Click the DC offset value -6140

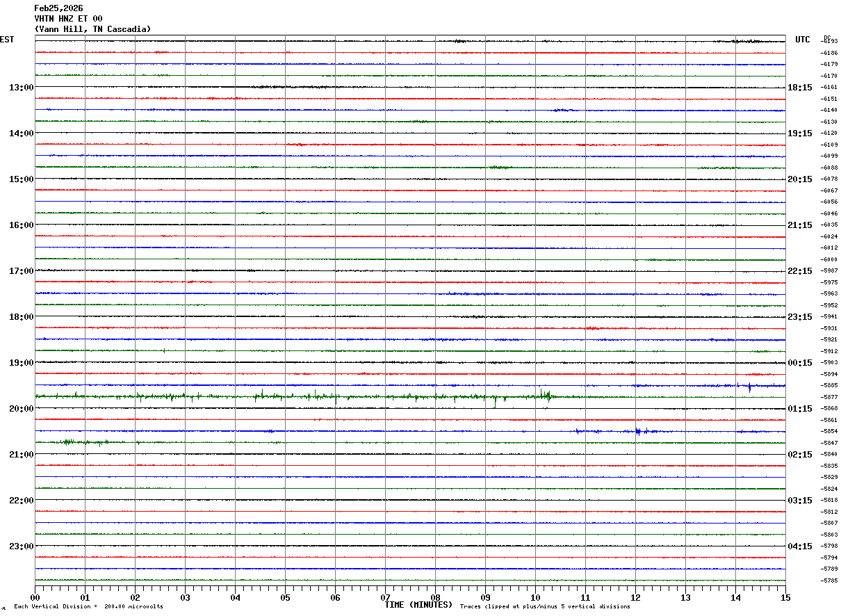(830, 111)
